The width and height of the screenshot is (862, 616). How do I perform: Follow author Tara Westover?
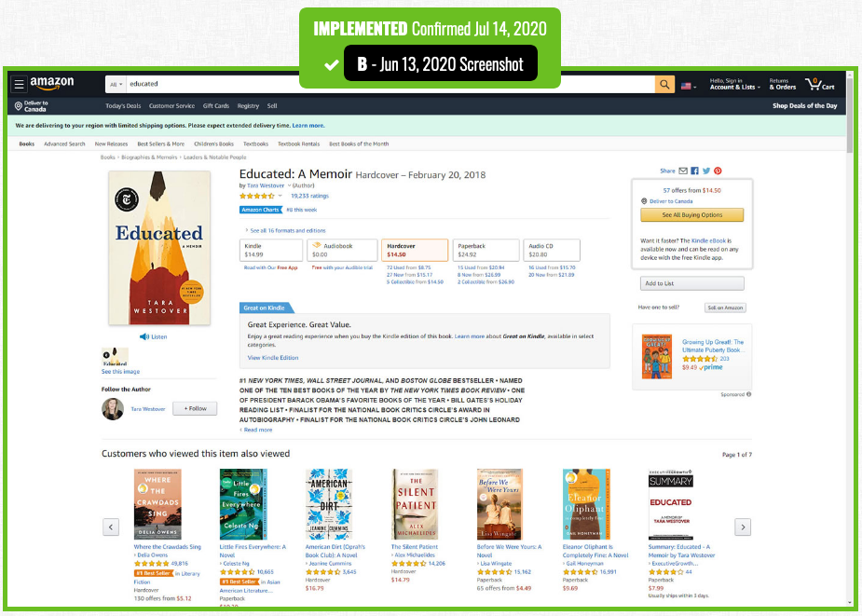pos(195,409)
